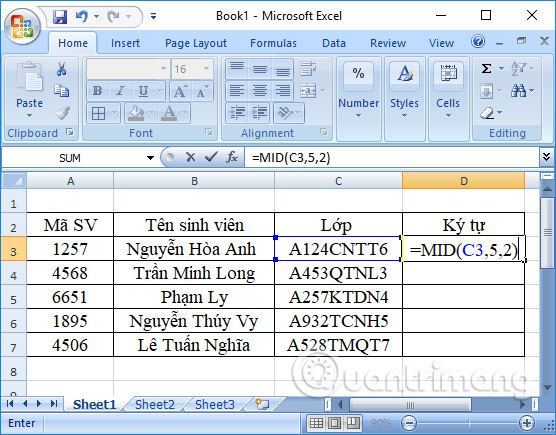Cut selection with the scissors icon
The width and height of the screenshot is (556, 435).
pos(61,69)
